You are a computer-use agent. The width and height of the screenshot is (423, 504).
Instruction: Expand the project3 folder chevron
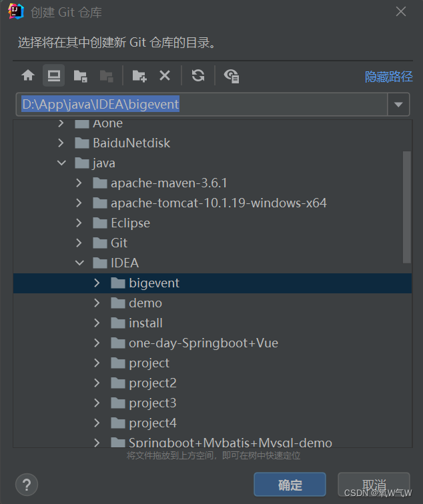point(97,403)
